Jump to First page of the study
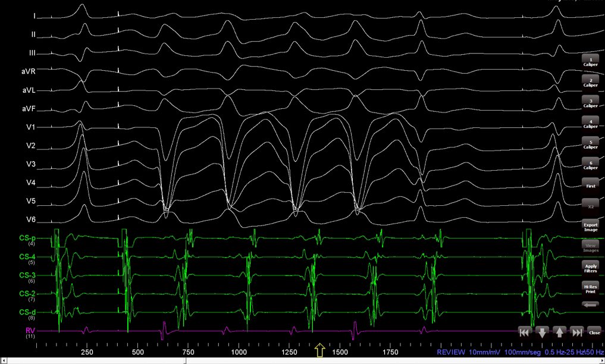 pos(590,186)
